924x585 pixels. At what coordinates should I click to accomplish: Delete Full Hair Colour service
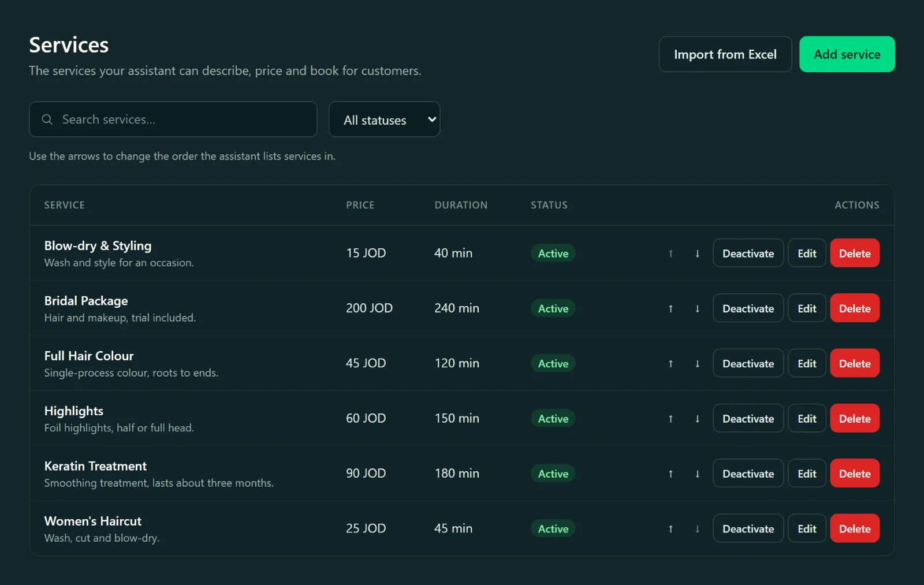click(855, 363)
